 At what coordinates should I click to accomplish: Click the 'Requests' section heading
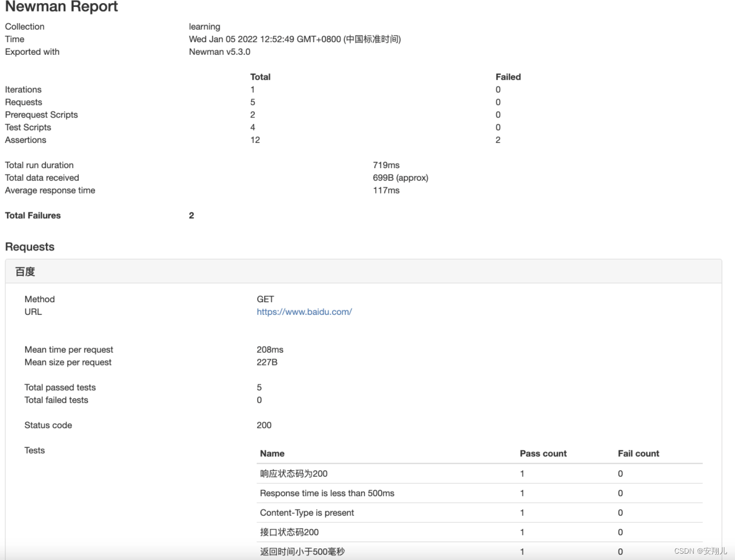(x=30, y=247)
